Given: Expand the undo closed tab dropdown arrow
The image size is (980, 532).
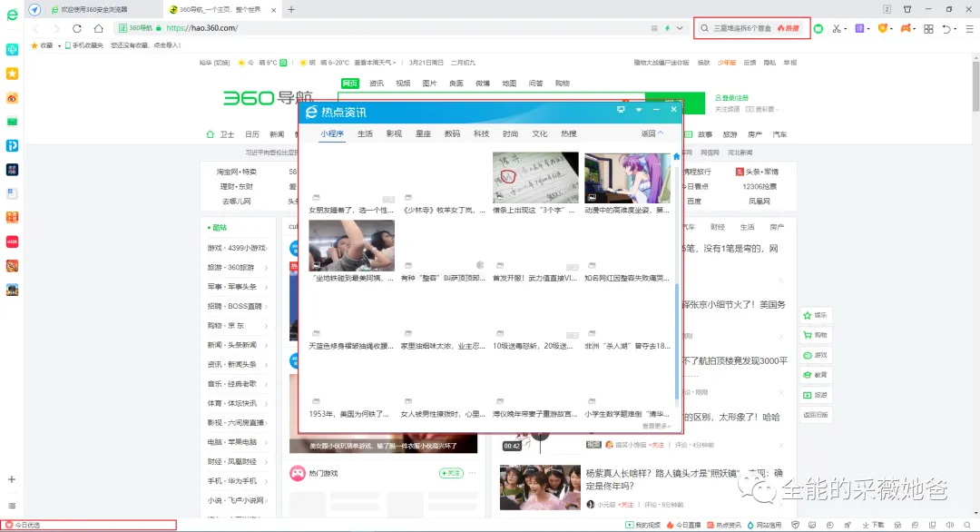Looking at the screenshot, I should tap(956, 28).
